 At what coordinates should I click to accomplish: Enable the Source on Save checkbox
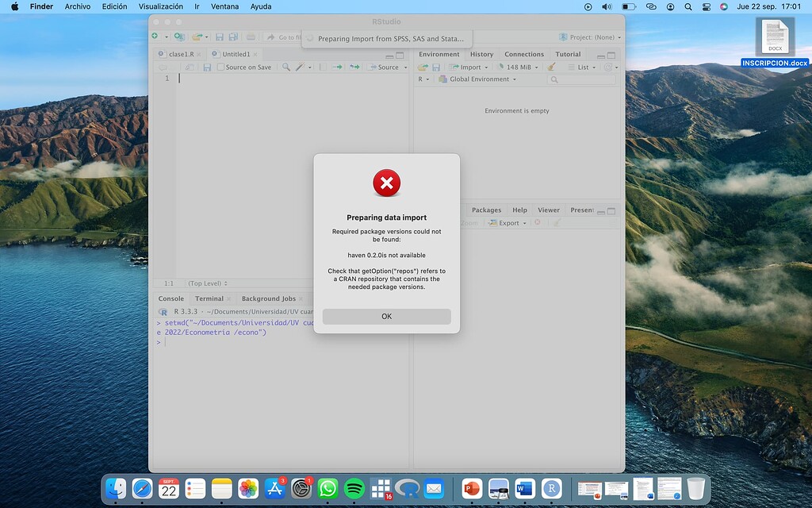point(221,67)
